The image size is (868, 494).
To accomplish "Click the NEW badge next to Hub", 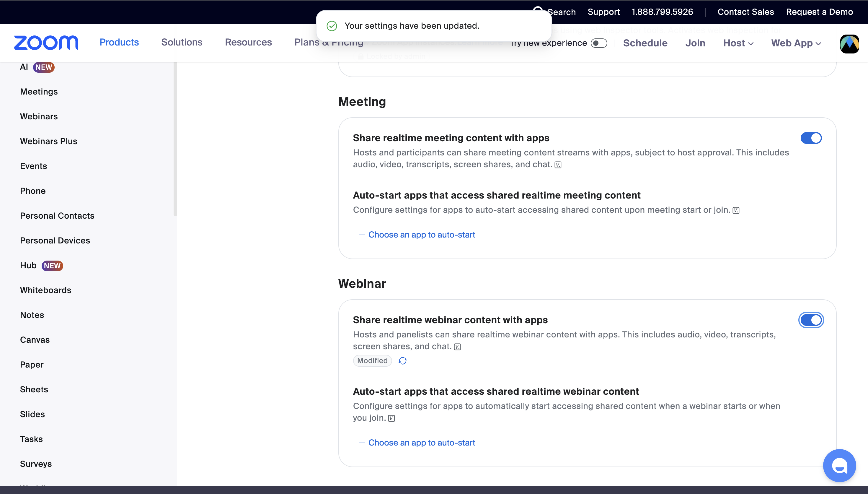I will 52,266.
